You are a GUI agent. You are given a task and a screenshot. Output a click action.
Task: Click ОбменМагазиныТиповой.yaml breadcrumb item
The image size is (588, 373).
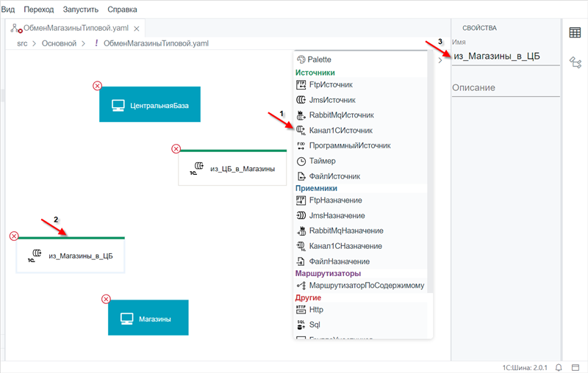pyautogui.click(x=156, y=43)
